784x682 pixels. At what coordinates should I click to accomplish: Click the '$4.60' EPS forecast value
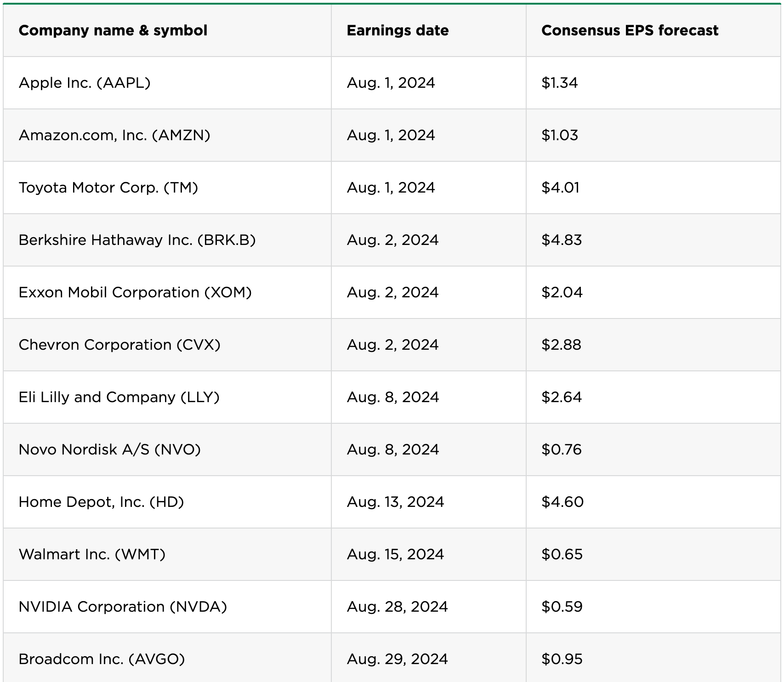coord(562,502)
